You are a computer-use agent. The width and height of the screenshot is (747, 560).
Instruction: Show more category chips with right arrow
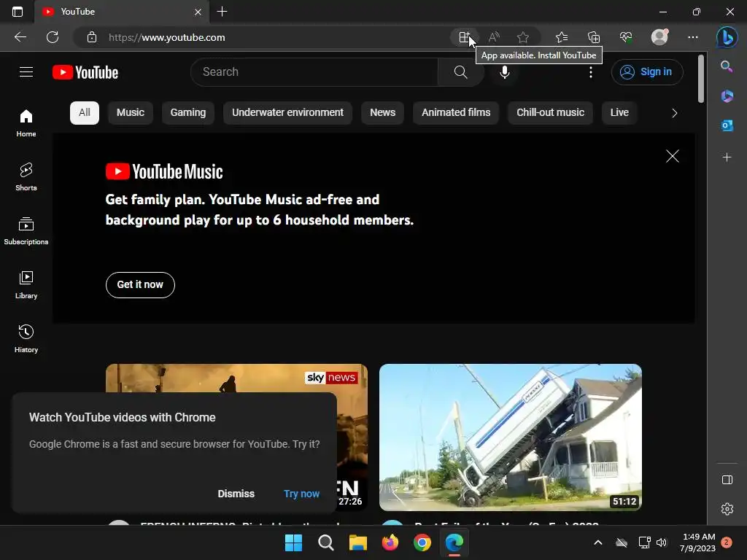pyautogui.click(x=674, y=113)
